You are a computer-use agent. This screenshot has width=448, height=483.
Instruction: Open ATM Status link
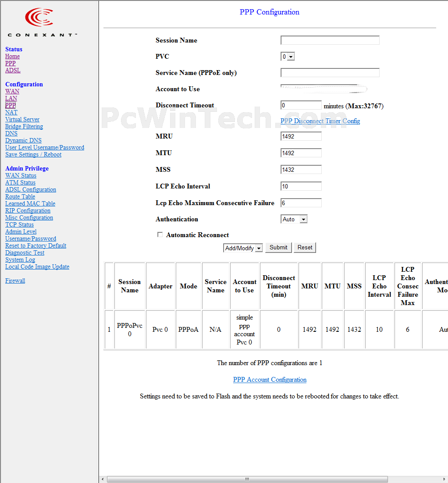pos(20,182)
